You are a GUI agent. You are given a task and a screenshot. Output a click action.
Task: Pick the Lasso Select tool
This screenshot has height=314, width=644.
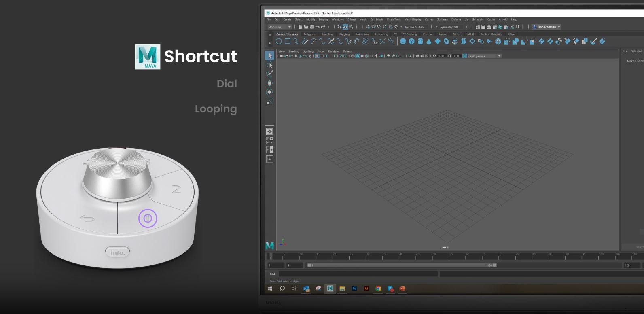(x=269, y=65)
